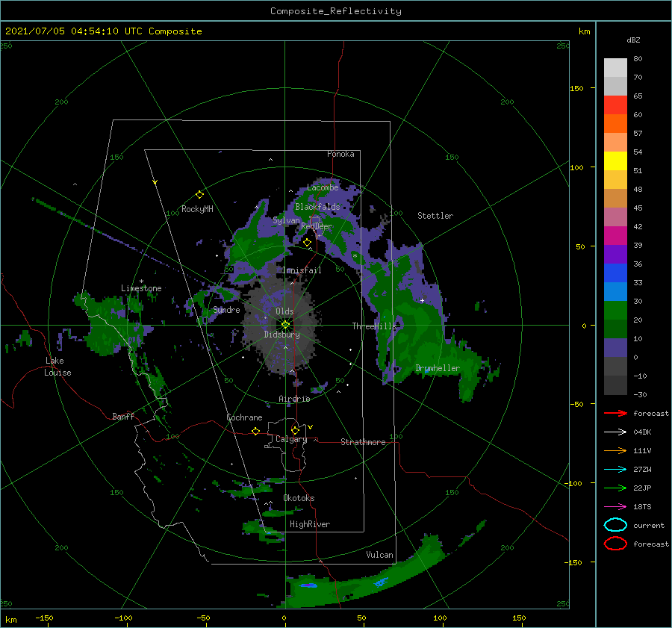The image size is (672, 628).
Task: Click the Stettler city label
Action: pos(435,216)
